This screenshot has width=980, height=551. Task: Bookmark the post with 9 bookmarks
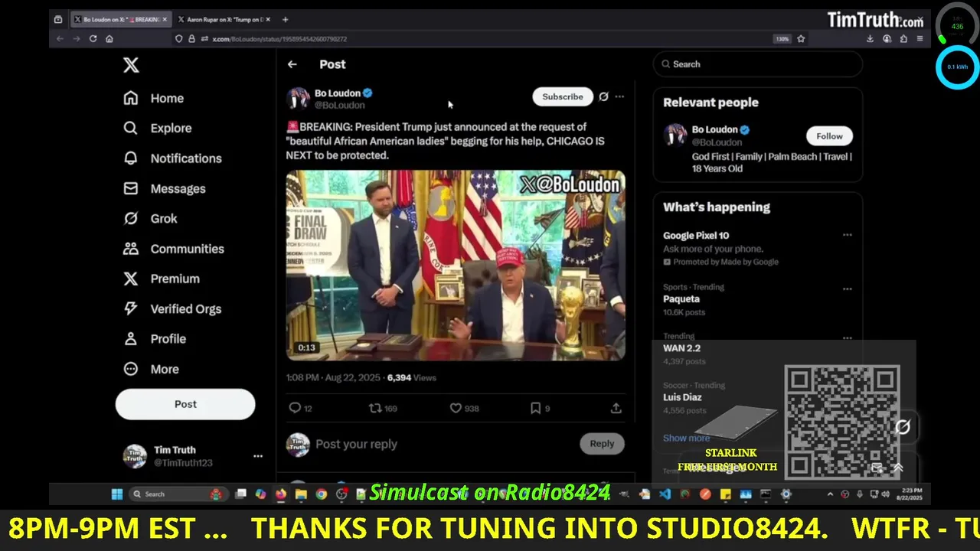pyautogui.click(x=536, y=408)
